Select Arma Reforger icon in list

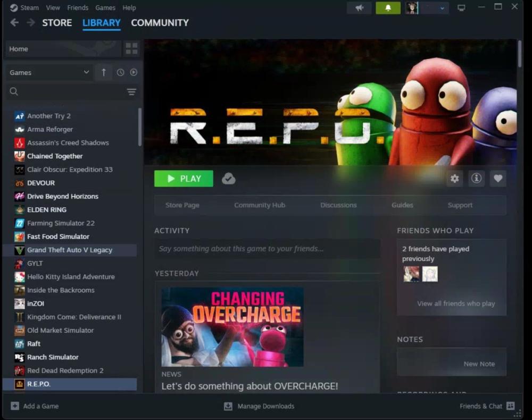[x=19, y=129]
